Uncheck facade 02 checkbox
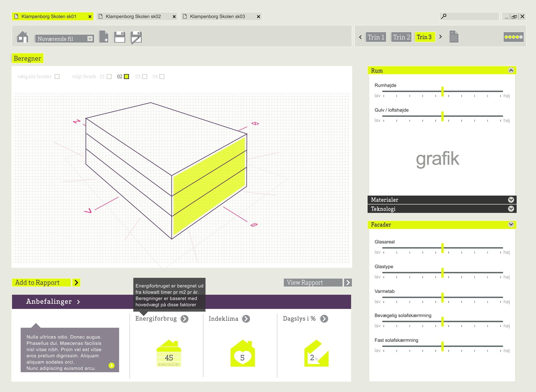 pyautogui.click(x=126, y=77)
